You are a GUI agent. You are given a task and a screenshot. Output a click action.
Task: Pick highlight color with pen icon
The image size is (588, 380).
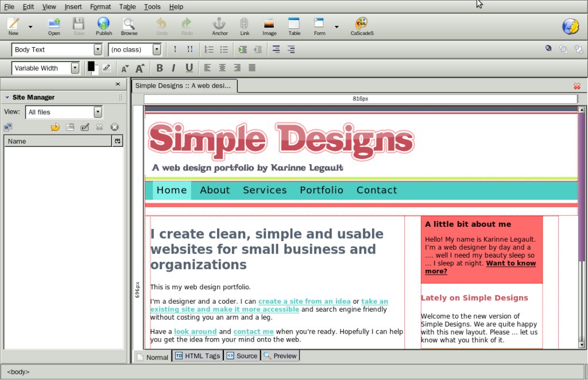[x=106, y=68]
